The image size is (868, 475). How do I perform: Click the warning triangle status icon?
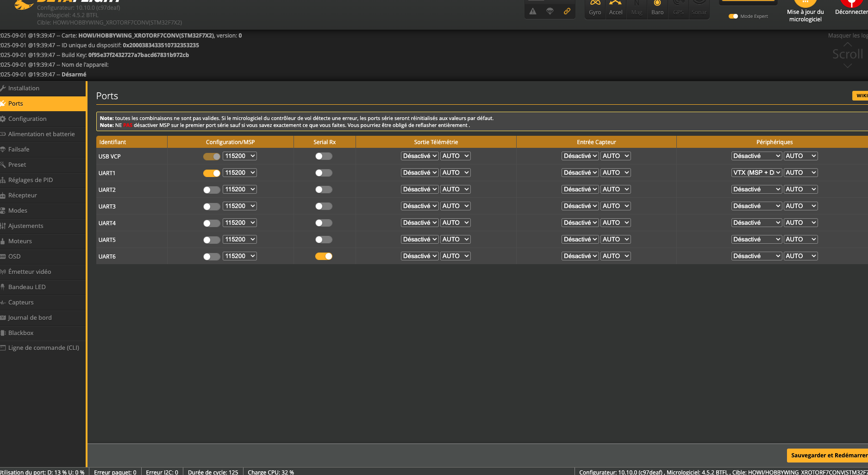pos(533,11)
